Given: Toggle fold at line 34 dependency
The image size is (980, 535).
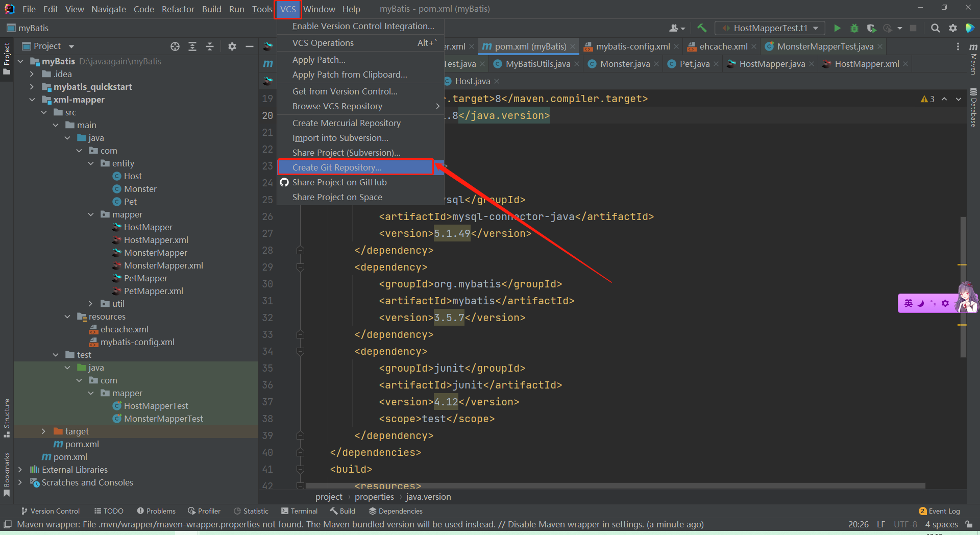Looking at the screenshot, I should 300,351.
